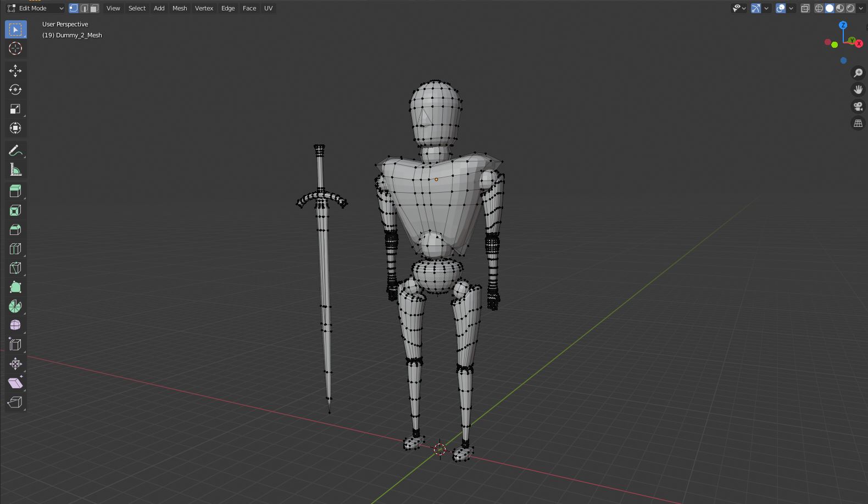Choose the Rotate tool

pos(15,89)
